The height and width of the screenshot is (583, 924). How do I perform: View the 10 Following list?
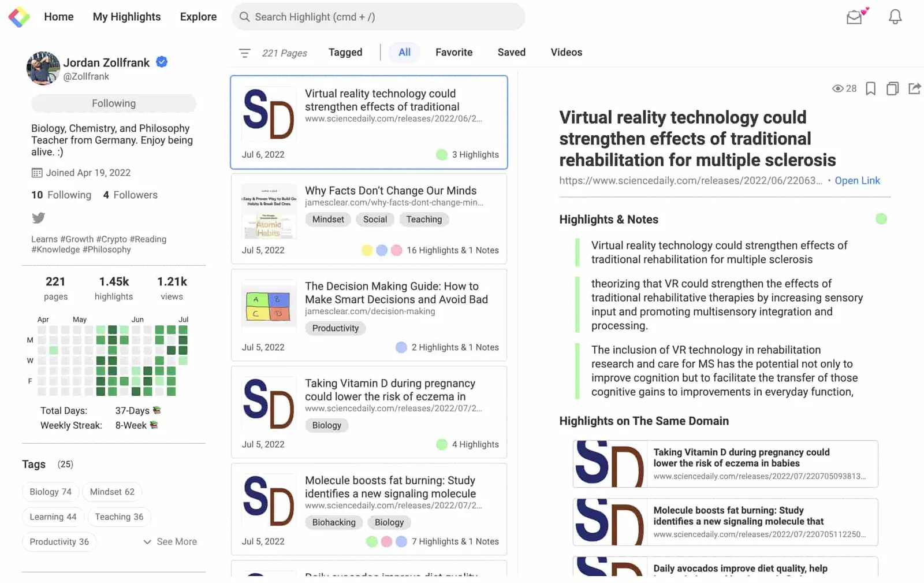pyautogui.click(x=61, y=195)
